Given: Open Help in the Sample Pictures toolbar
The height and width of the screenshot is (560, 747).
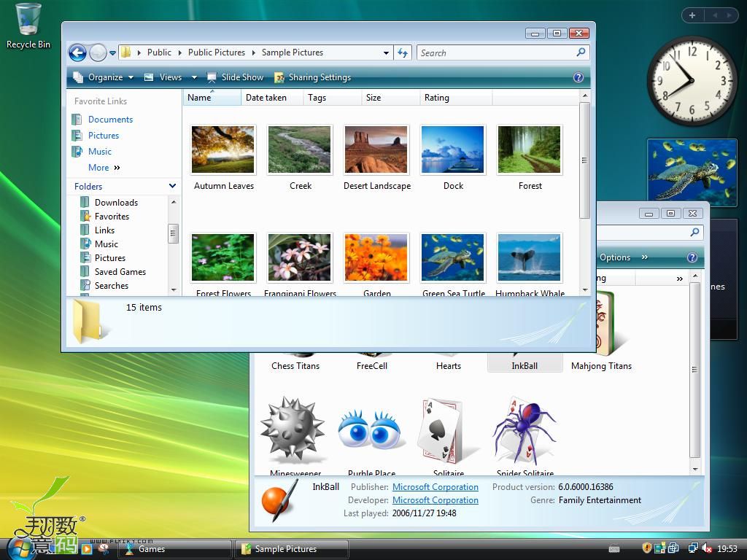Looking at the screenshot, I should 578,77.
